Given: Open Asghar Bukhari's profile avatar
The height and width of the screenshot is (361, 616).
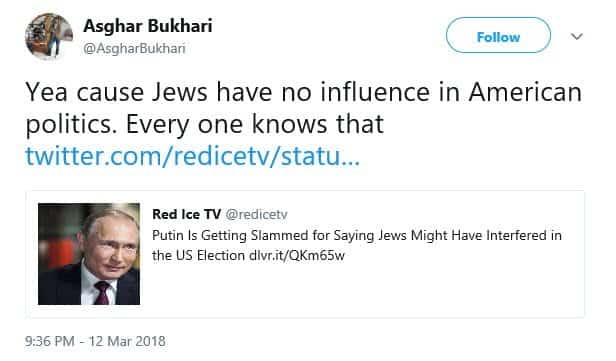Looking at the screenshot, I should 49,36.
